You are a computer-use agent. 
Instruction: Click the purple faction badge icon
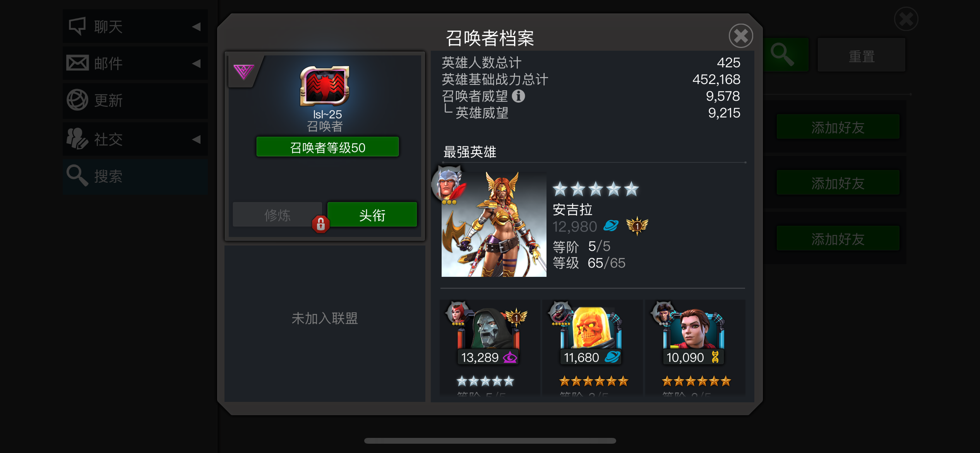point(243,72)
